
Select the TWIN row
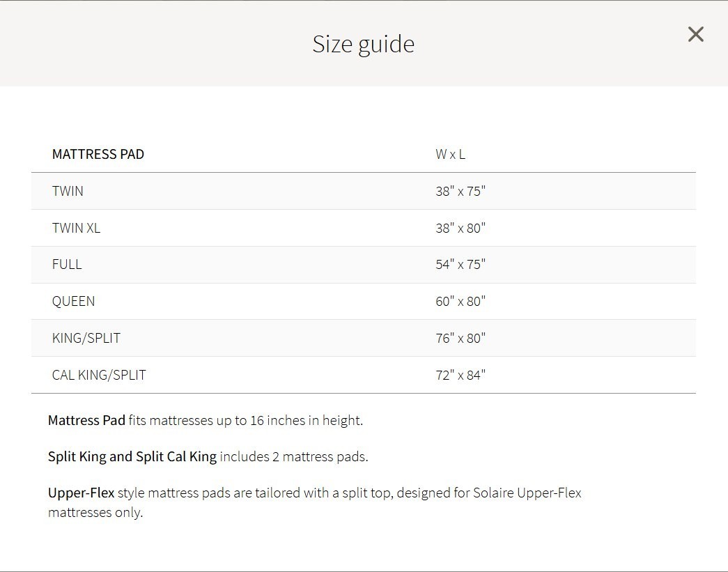tap(68, 191)
